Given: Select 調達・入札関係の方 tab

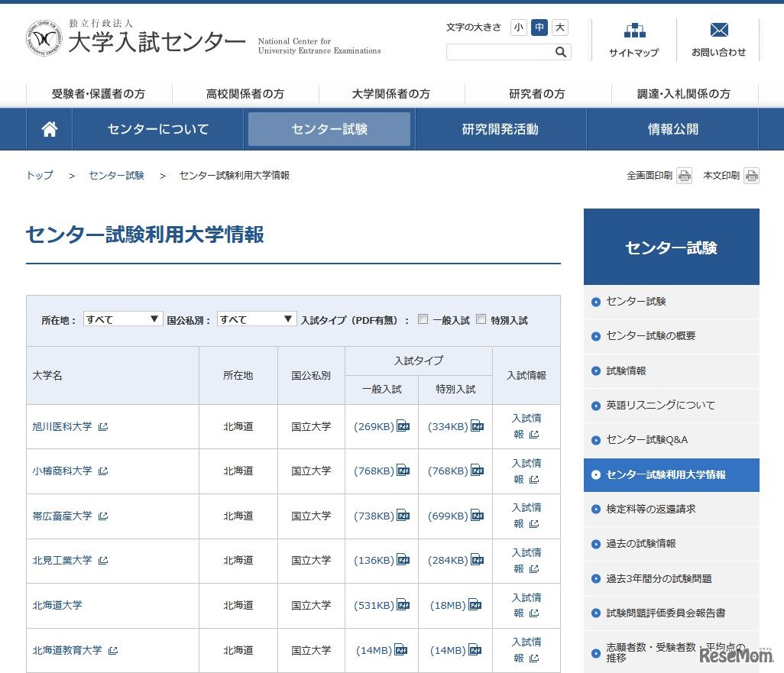Looking at the screenshot, I should (x=683, y=94).
